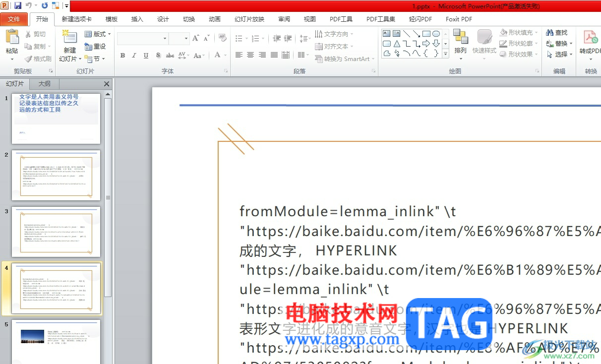The width and height of the screenshot is (601, 364).
Task: Reset the slide with 重设
Action: click(95, 46)
